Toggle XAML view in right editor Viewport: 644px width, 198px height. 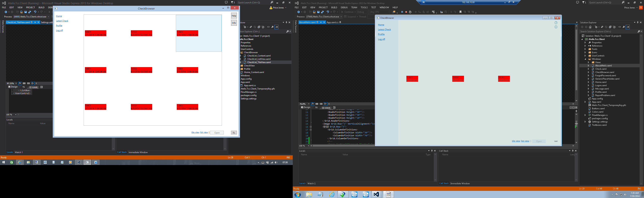(x=326, y=108)
